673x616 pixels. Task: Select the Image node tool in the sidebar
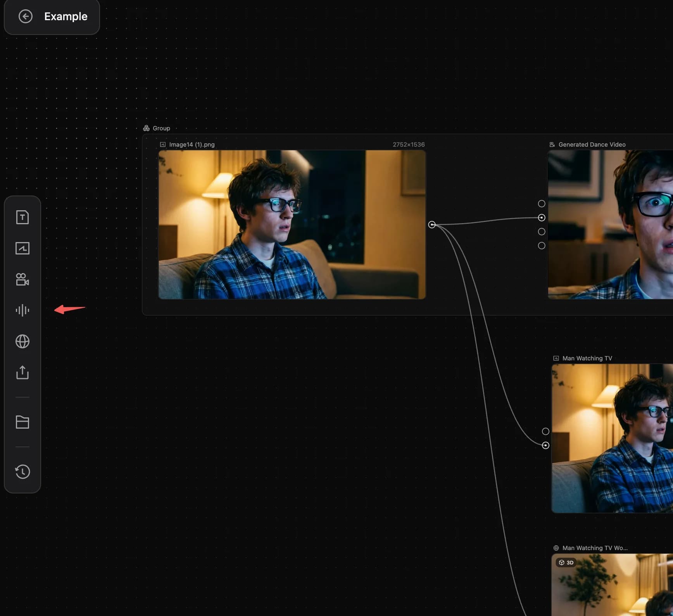click(22, 248)
